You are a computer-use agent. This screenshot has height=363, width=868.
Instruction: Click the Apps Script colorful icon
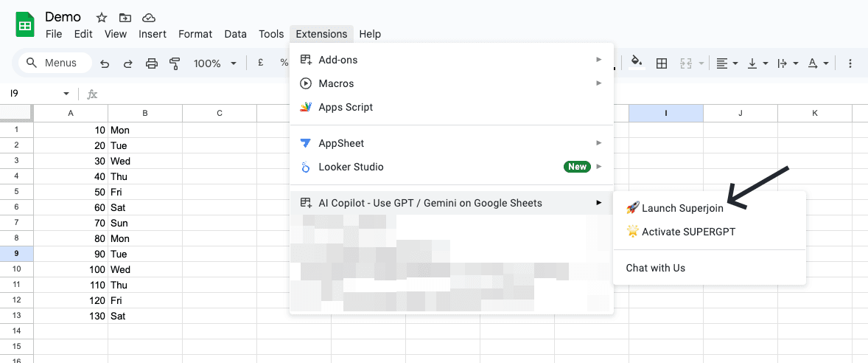coord(306,107)
